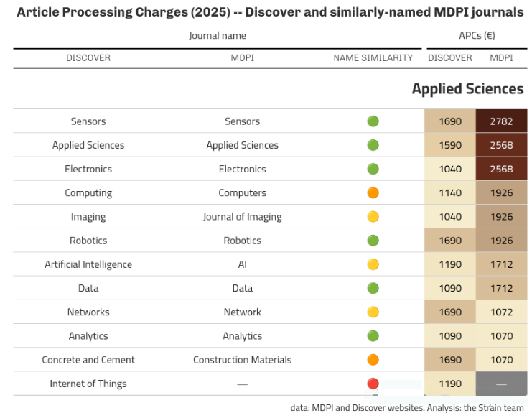Click the orange similarity dot for Computing
The width and height of the screenshot is (532, 413).
(373, 192)
